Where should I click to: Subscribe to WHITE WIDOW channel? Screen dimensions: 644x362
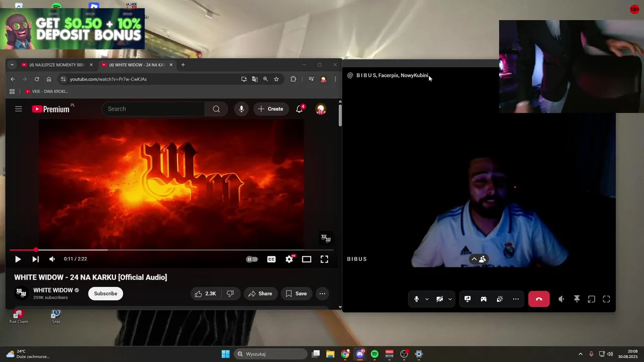[x=106, y=294]
